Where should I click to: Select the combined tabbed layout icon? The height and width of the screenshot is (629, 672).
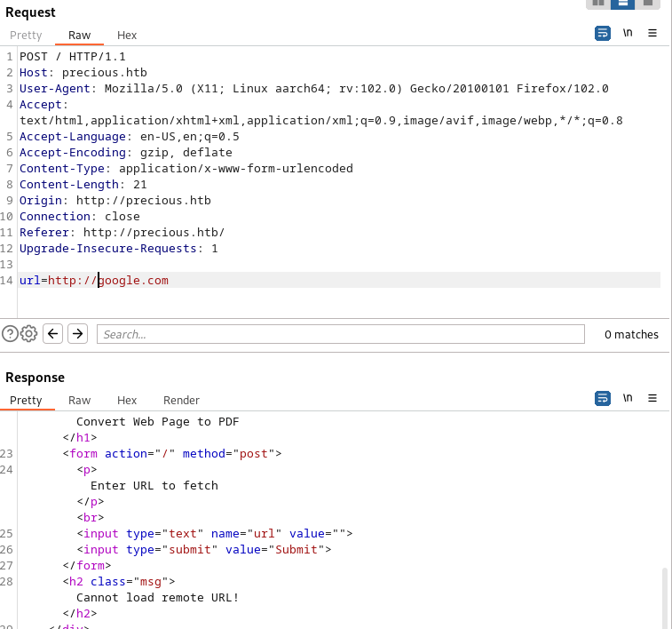click(647, 4)
